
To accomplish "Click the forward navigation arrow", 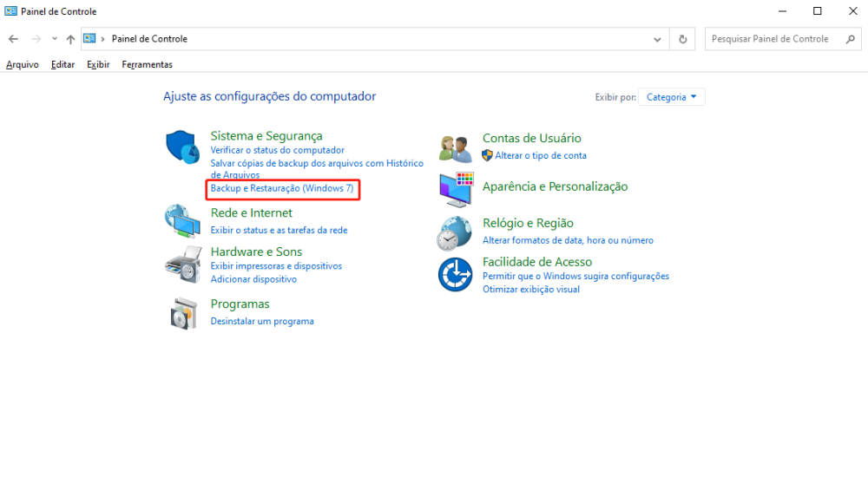I will click(x=36, y=39).
